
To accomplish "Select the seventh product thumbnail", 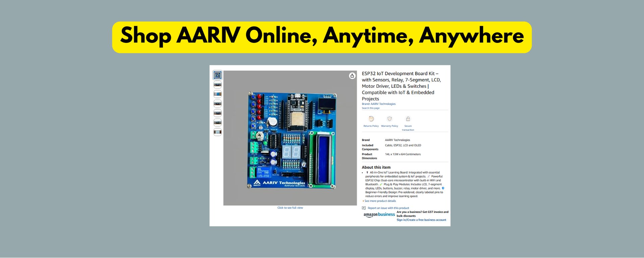I will click(x=217, y=132).
